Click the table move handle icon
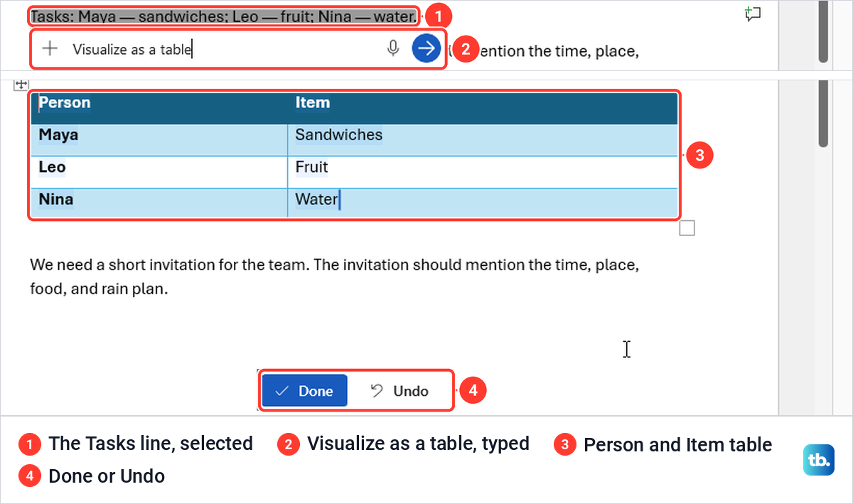Screen dimensions: 853x504 [20, 85]
